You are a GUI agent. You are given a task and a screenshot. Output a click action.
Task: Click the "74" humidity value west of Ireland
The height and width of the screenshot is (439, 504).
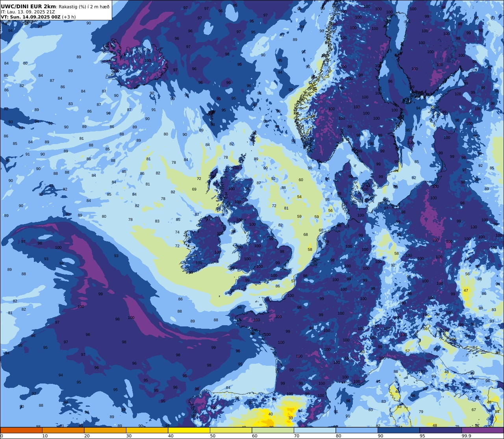pyautogui.click(x=177, y=232)
